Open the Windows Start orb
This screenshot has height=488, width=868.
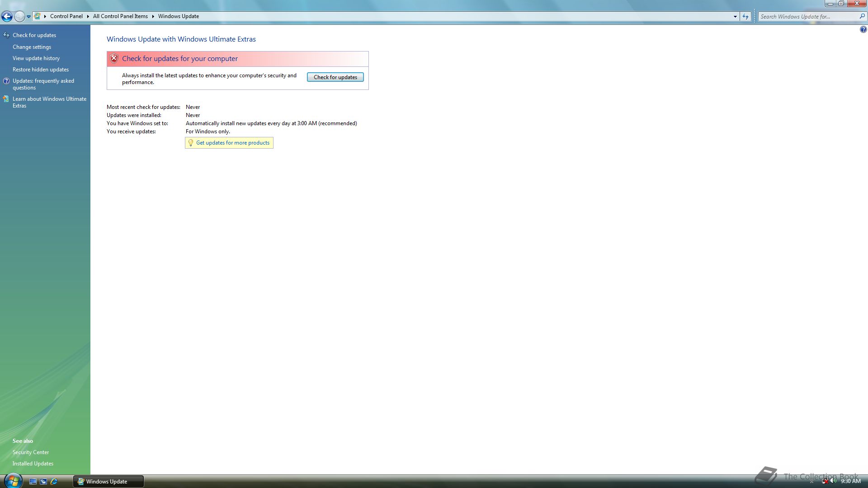13,481
